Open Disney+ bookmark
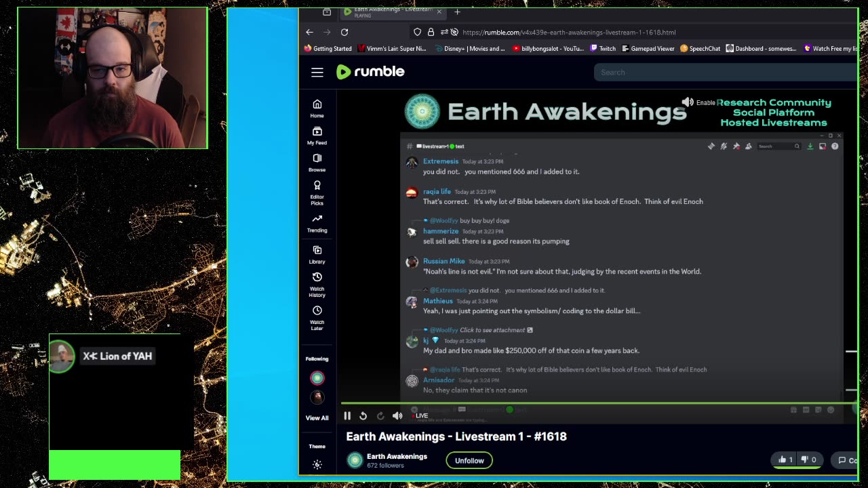Viewport: 868px width, 488px height. pos(469,49)
